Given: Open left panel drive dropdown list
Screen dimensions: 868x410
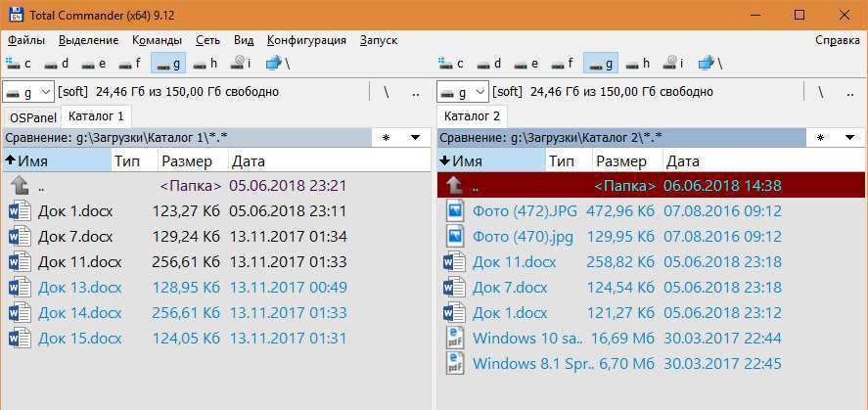Looking at the screenshot, I should [x=28, y=92].
